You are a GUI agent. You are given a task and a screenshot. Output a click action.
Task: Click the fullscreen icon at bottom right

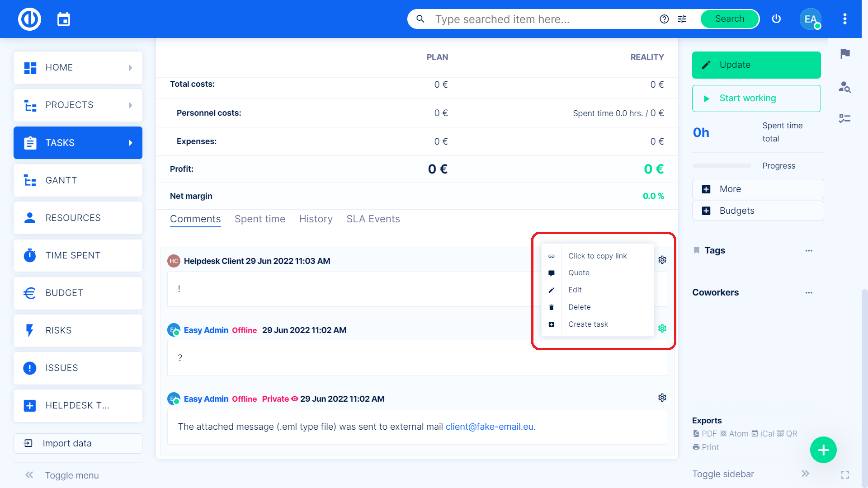pos(845,475)
